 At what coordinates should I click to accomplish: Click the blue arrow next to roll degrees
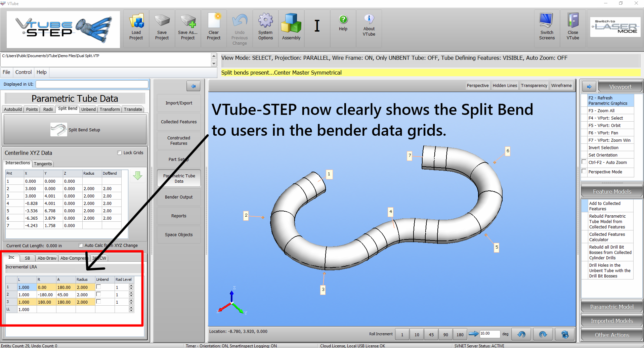click(x=473, y=334)
